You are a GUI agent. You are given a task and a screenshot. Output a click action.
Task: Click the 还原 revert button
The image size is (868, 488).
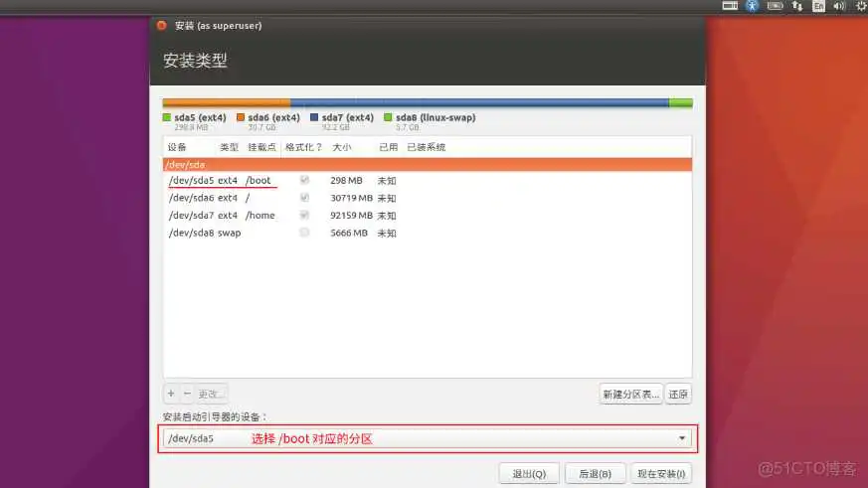pos(678,394)
